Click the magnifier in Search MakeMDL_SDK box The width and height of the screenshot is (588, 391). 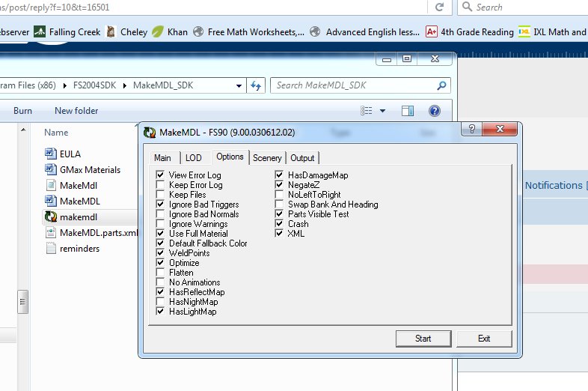pos(441,85)
